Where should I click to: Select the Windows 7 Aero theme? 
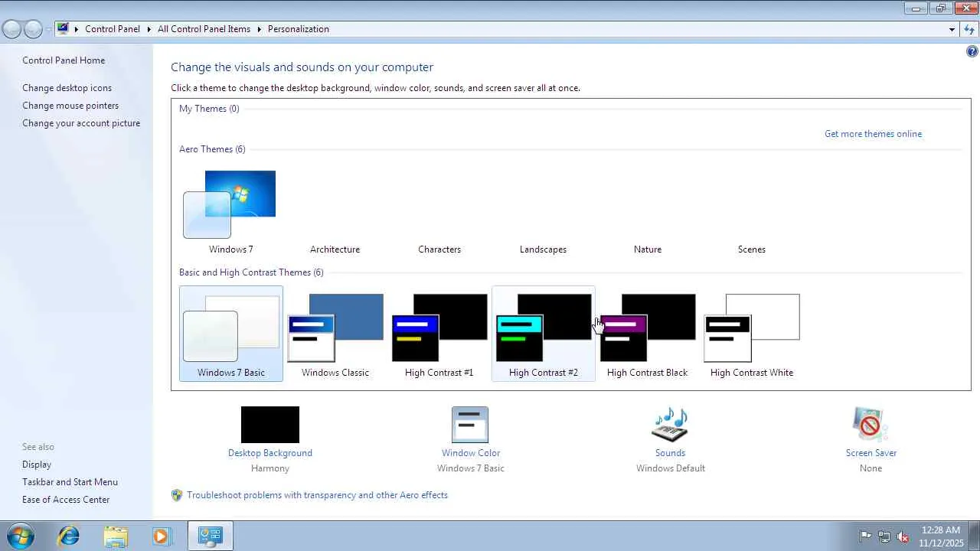pyautogui.click(x=230, y=212)
